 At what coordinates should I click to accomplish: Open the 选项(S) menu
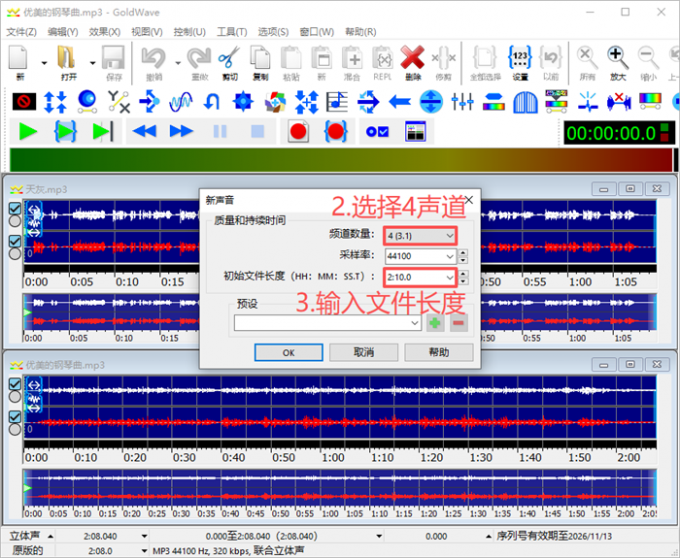coord(273,32)
